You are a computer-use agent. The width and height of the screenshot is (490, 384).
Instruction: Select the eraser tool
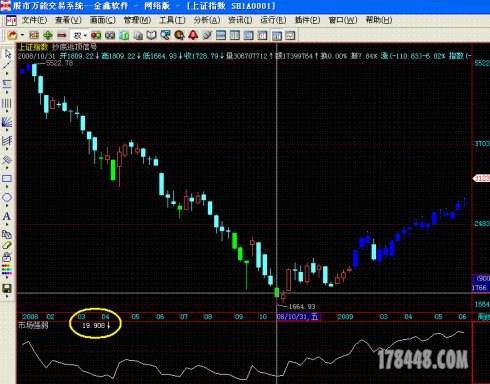[7, 246]
